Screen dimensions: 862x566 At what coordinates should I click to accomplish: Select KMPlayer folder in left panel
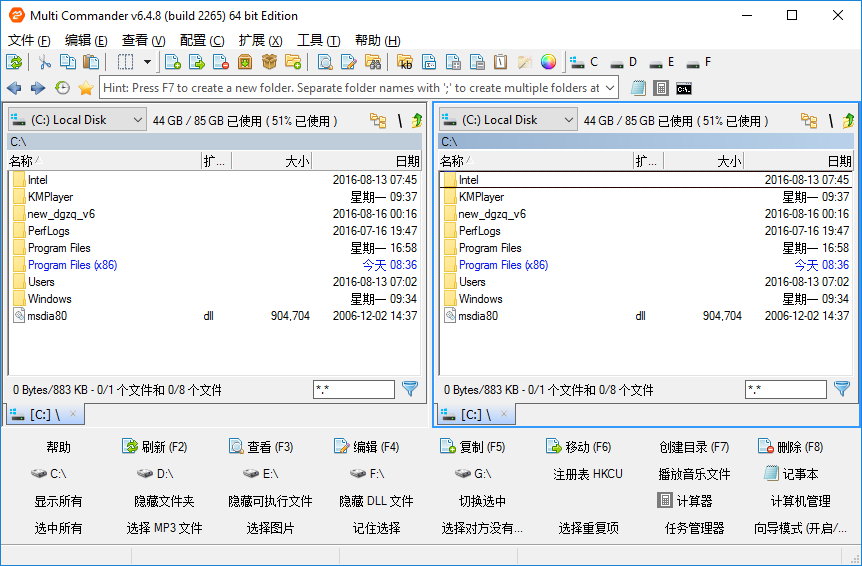[214, 197]
